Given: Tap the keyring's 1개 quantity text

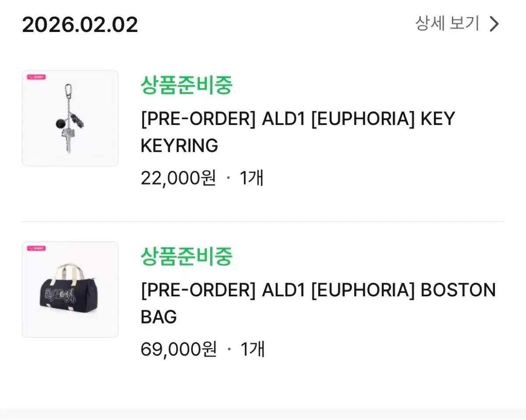Looking at the screenshot, I should click(252, 178).
